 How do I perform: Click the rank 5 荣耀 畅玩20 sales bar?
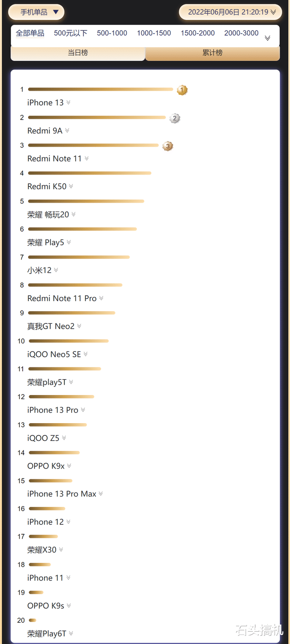pos(86,201)
